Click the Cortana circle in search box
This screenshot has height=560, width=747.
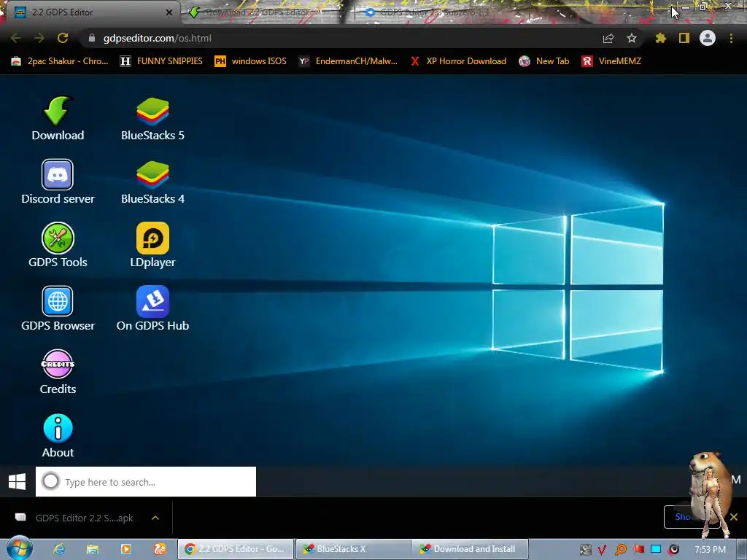(x=50, y=481)
